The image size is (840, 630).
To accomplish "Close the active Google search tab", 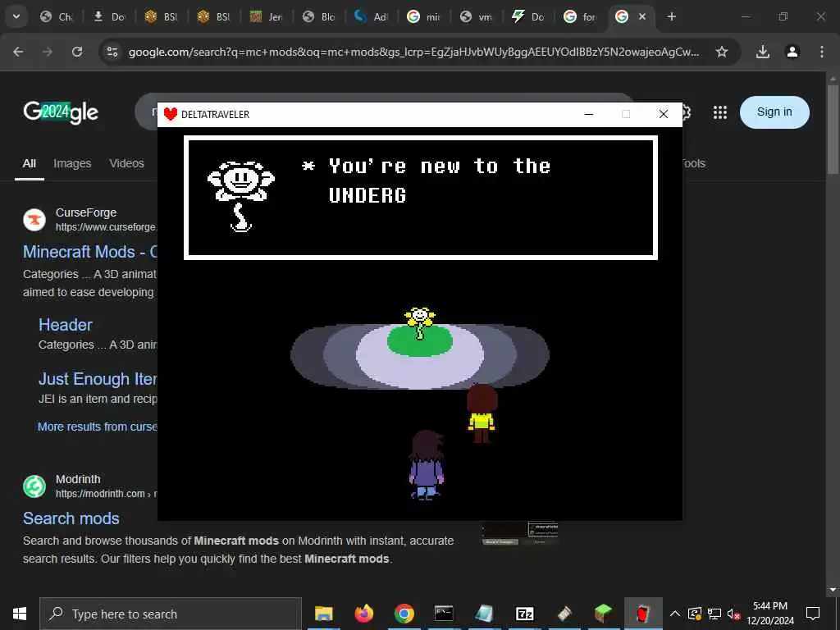I will coord(642,16).
